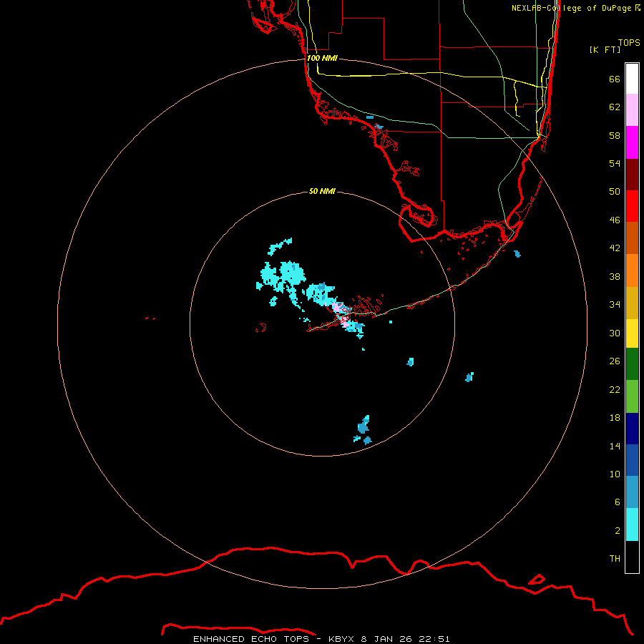This screenshot has height=644, width=644.
Task: Click the white swatch in the tops legend
Action: (x=632, y=79)
